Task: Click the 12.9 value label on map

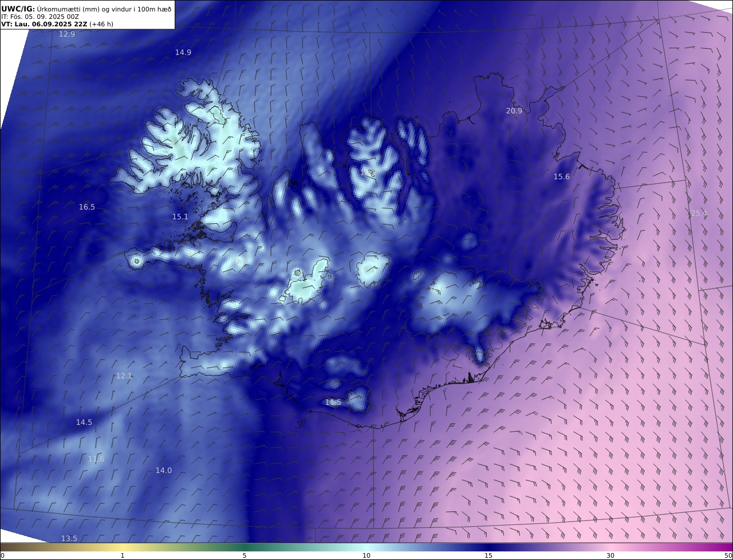Action: coord(67,34)
